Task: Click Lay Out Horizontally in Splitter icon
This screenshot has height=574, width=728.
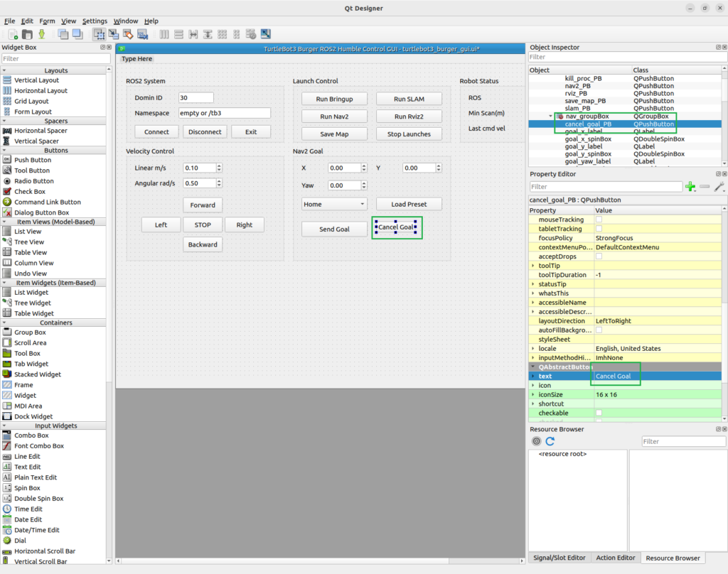Action: (193, 34)
